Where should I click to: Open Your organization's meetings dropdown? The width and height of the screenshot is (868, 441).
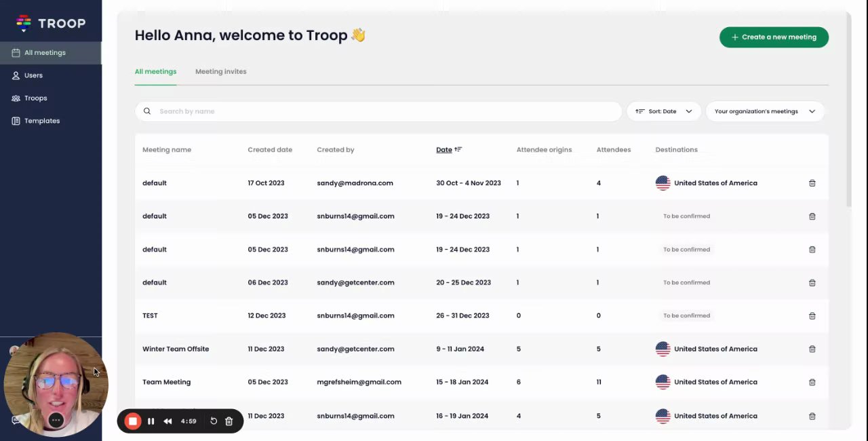(x=765, y=111)
